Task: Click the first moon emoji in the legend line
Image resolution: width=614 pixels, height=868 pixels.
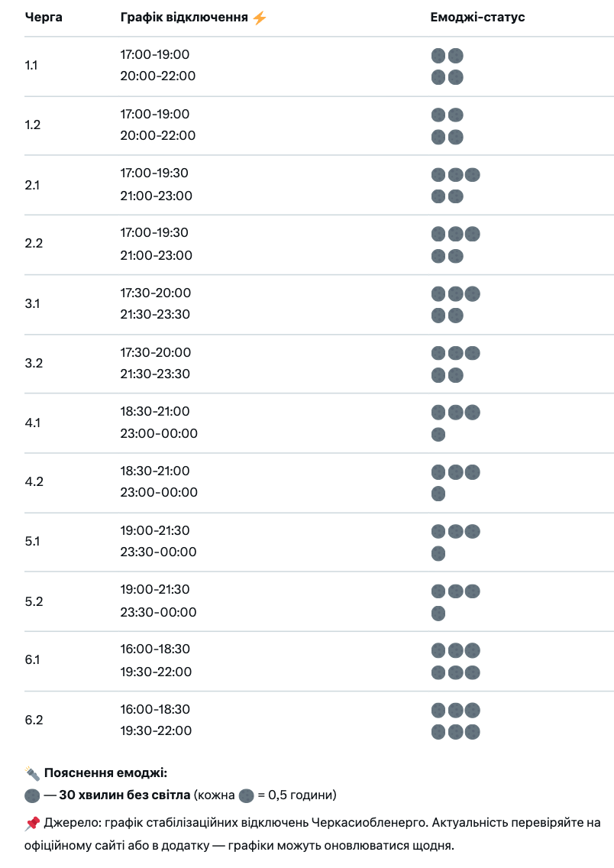Action: pos(32,796)
